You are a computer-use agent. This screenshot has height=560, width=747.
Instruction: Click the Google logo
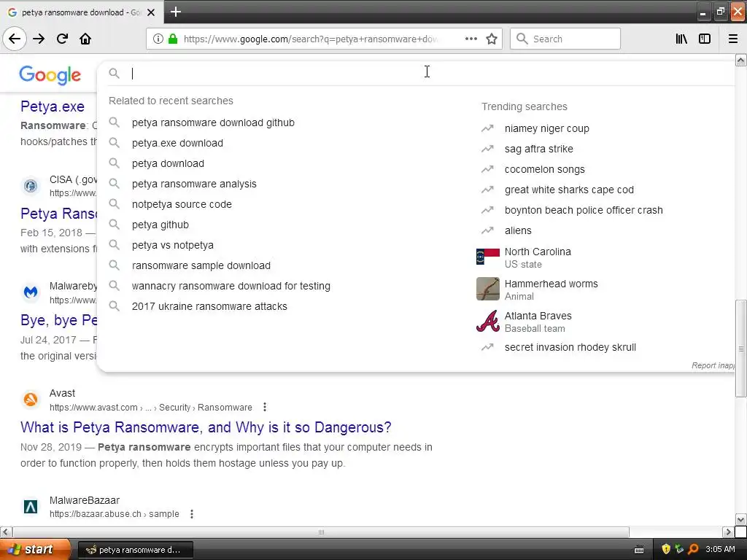coord(50,75)
